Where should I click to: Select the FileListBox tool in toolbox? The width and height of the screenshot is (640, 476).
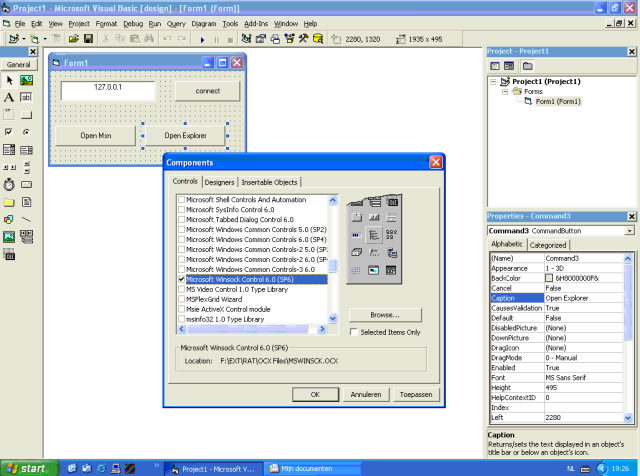tap(27, 202)
